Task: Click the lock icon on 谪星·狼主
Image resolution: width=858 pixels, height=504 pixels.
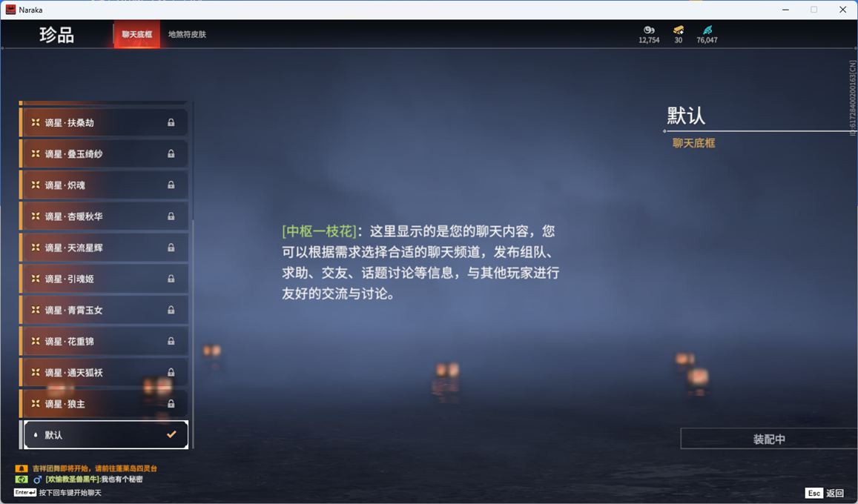Action: click(x=171, y=403)
